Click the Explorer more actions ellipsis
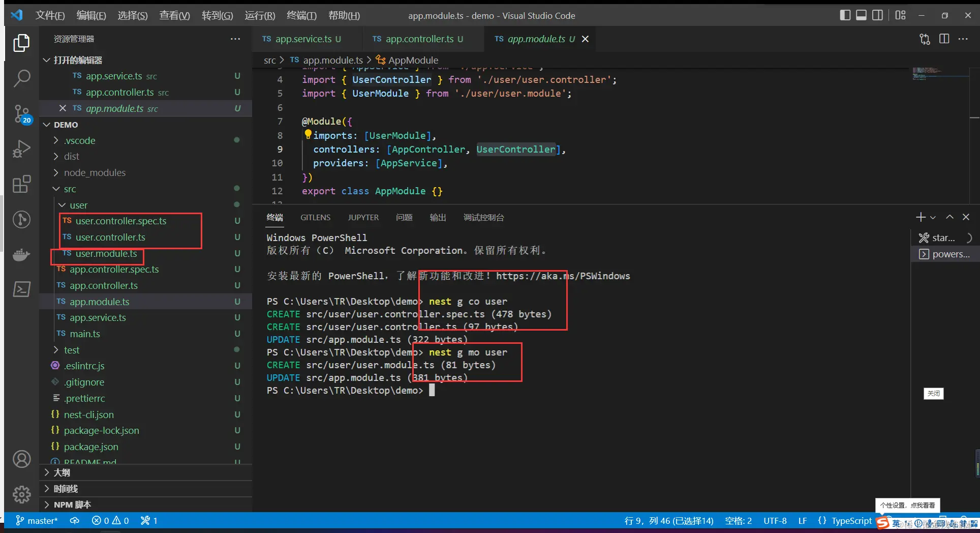 (x=235, y=39)
